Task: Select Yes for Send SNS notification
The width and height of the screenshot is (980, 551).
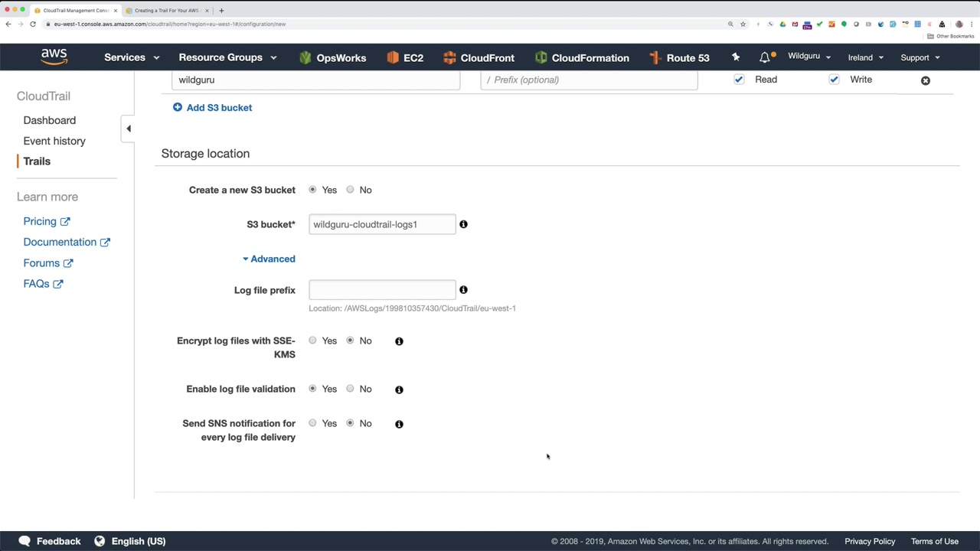Action: [312, 423]
